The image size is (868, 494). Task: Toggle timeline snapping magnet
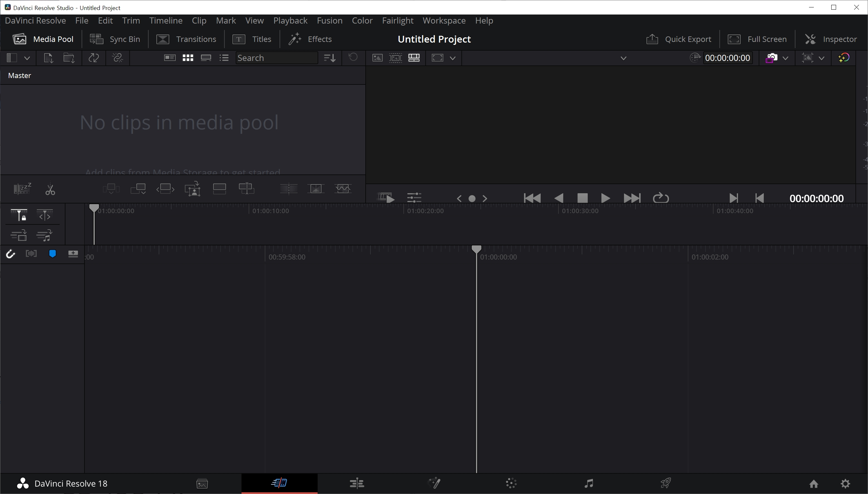pyautogui.click(x=11, y=254)
